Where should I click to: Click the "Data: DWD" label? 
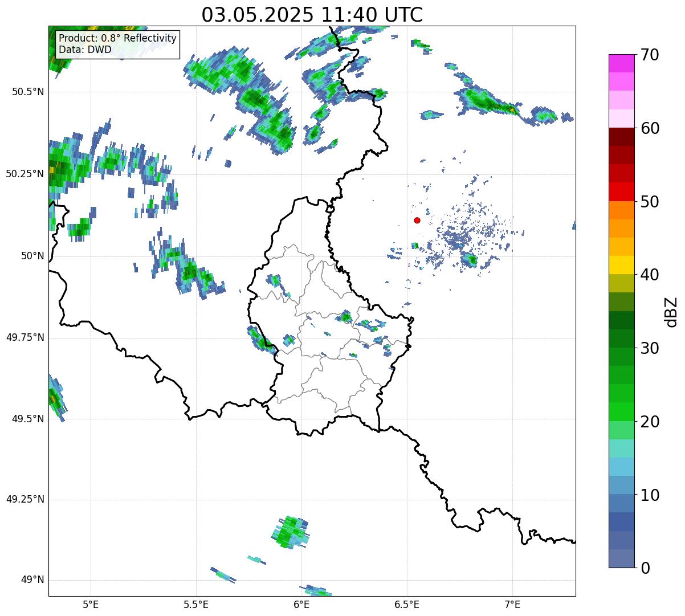[x=85, y=50]
